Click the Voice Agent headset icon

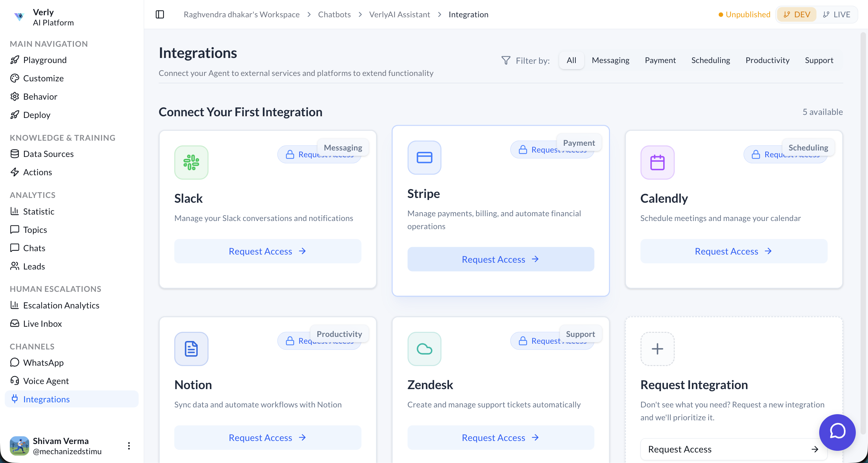(x=15, y=381)
